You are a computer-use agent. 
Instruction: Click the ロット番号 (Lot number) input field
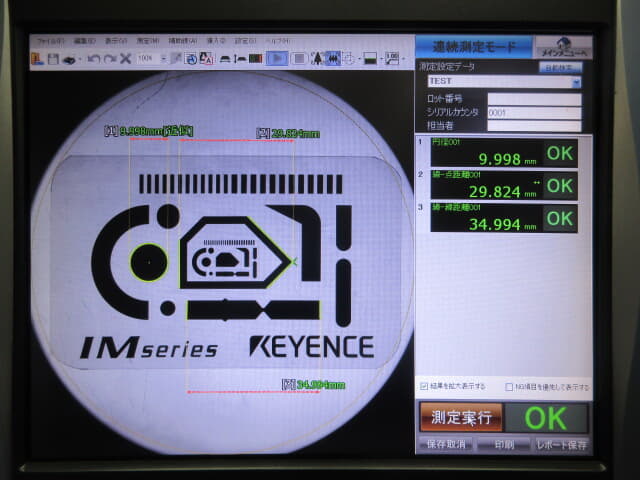[534, 99]
